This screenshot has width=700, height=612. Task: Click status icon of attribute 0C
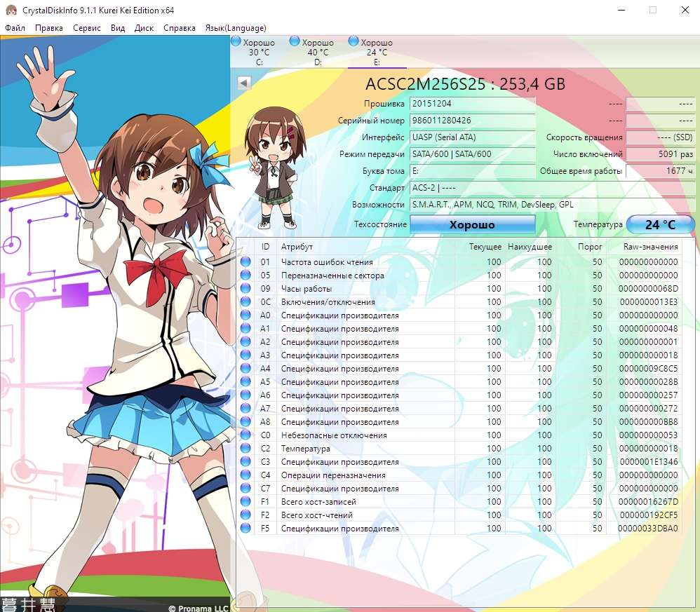pyautogui.click(x=245, y=302)
